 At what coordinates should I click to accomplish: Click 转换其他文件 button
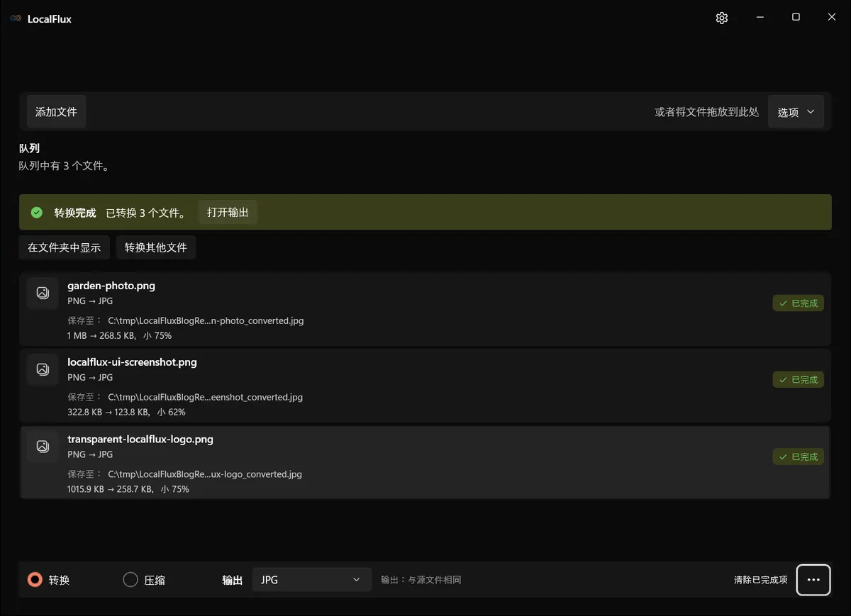pyautogui.click(x=156, y=247)
